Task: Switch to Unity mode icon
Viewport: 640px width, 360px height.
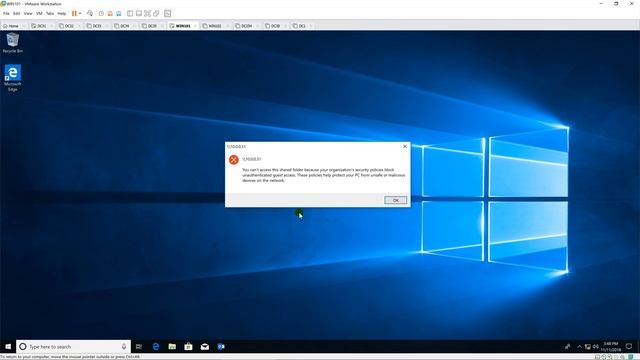Action: point(156,13)
